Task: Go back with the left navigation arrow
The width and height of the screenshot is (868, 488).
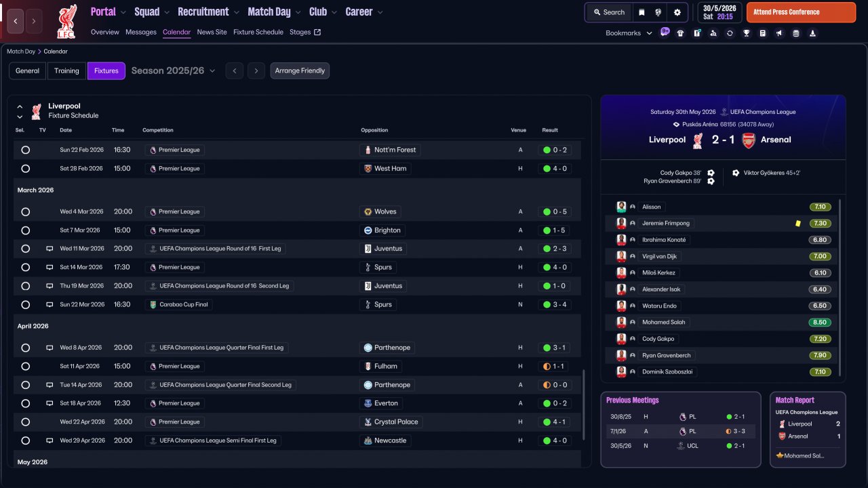Action: click(x=16, y=21)
